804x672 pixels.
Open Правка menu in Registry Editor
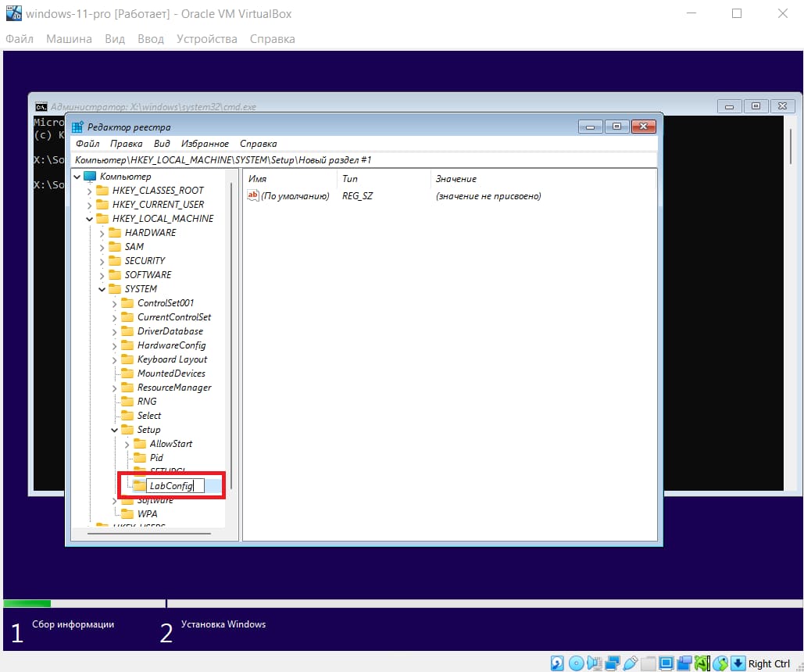pyautogui.click(x=126, y=144)
